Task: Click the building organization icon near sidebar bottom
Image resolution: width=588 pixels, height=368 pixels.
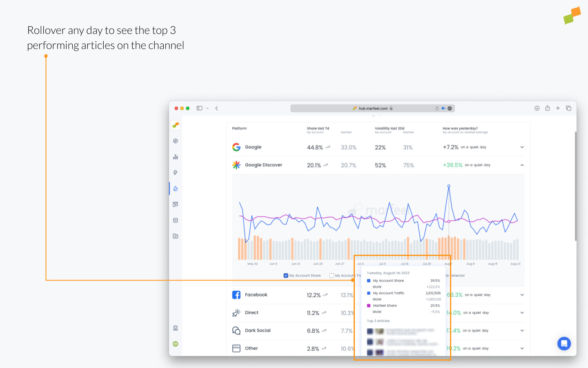Action: [x=175, y=328]
